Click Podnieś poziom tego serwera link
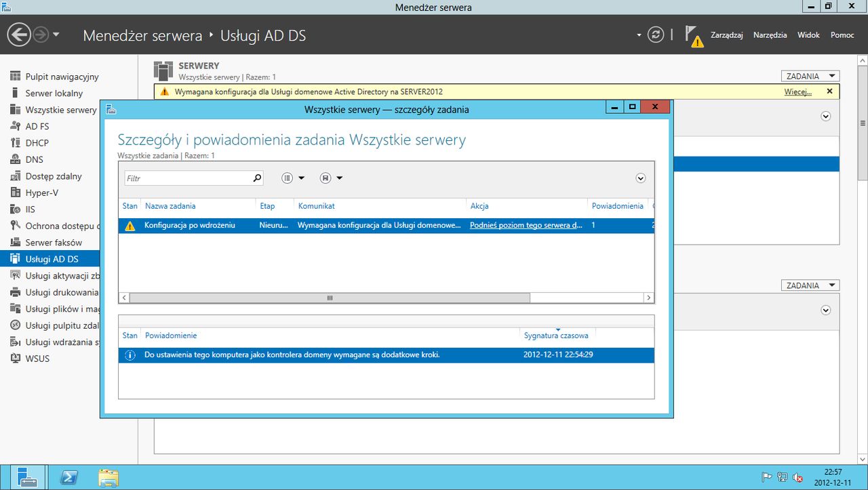This screenshot has height=490, width=868. click(x=526, y=225)
